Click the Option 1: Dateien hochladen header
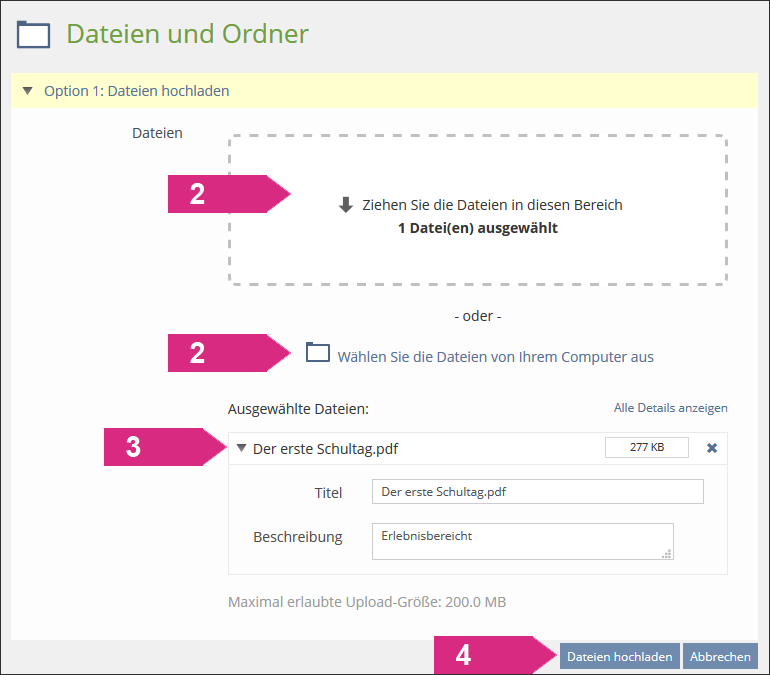 tap(136, 91)
